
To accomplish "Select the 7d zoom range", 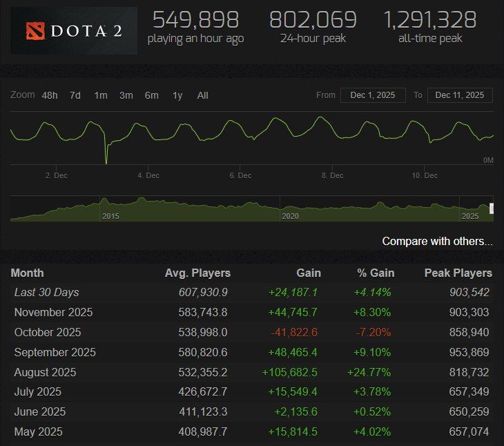I will [x=75, y=95].
